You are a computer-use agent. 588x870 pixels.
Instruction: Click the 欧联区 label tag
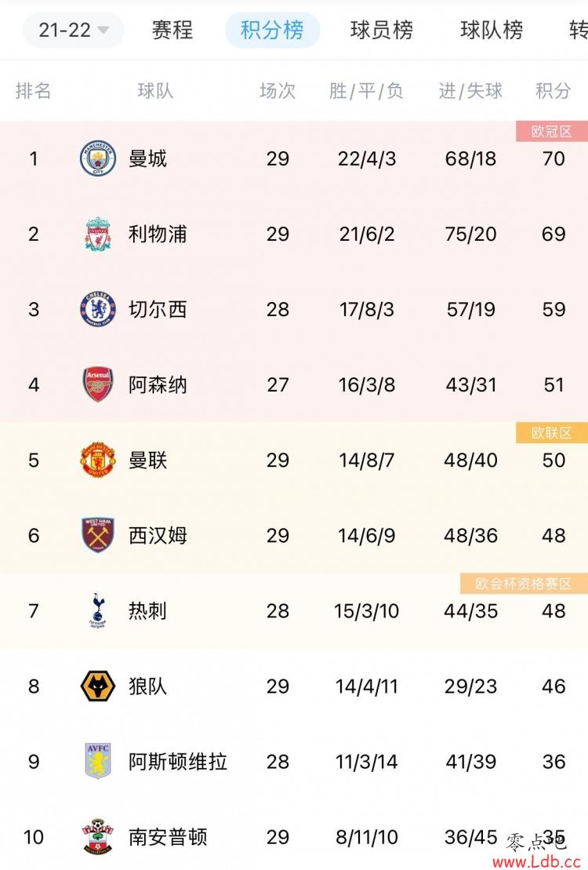click(552, 433)
